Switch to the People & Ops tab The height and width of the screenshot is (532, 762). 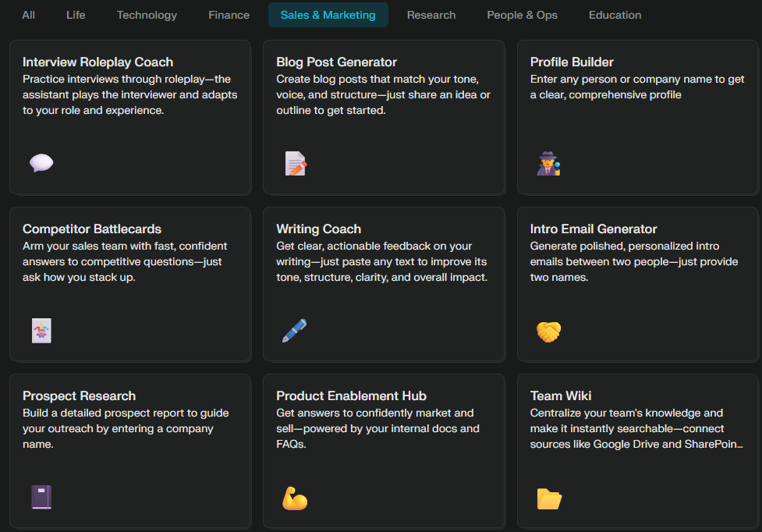point(522,15)
